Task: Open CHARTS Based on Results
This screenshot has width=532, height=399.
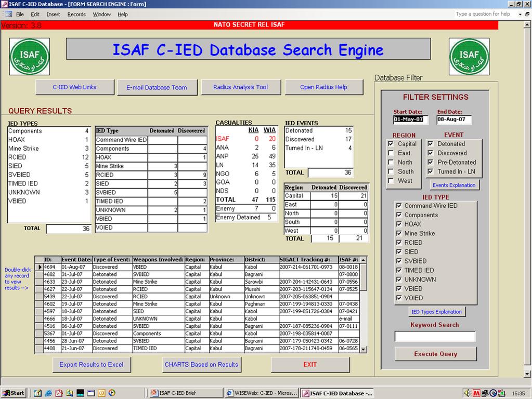Action: (x=202, y=365)
